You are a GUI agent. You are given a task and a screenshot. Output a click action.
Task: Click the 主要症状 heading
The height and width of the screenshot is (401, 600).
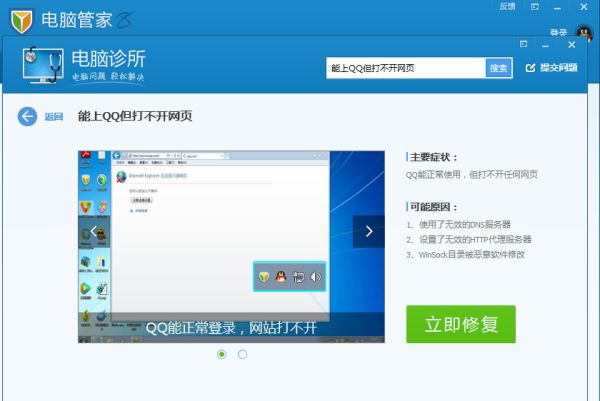click(x=434, y=157)
